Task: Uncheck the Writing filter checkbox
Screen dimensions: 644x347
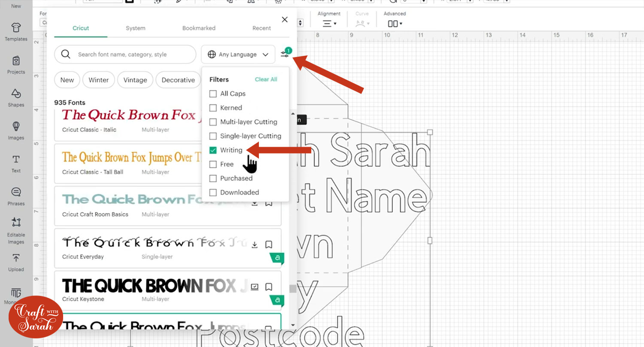Action: (213, 150)
